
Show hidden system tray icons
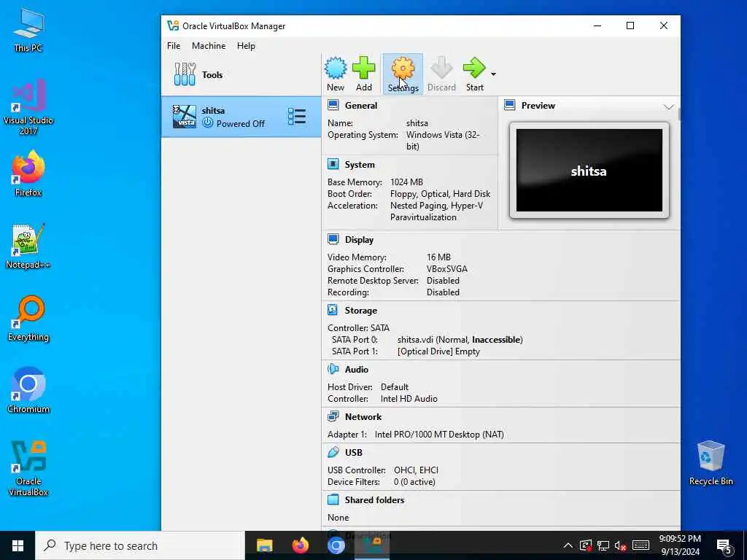coord(568,545)
